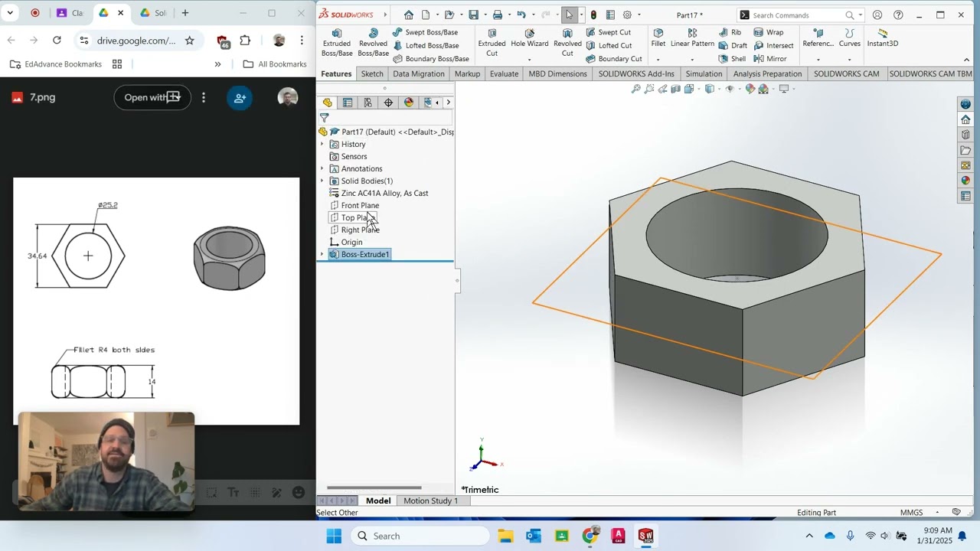Choose Swept Cut feature
980x551 pixels.
coord(609,32)
